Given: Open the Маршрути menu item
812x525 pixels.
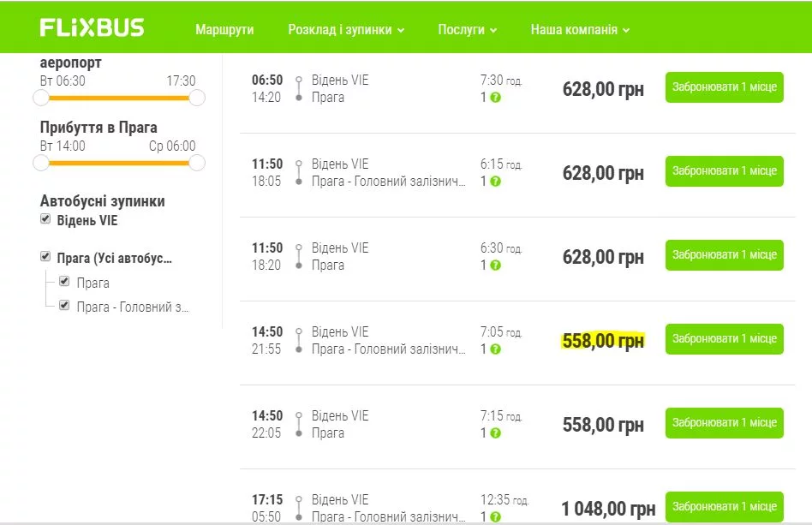Looking at the screenshot, I should pos(224,30).
